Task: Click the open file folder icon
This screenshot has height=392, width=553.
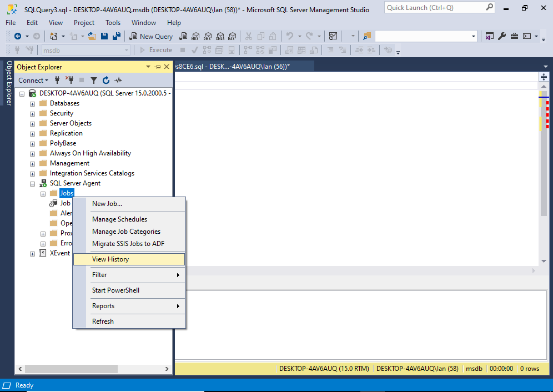Action: tap(92, 36)
